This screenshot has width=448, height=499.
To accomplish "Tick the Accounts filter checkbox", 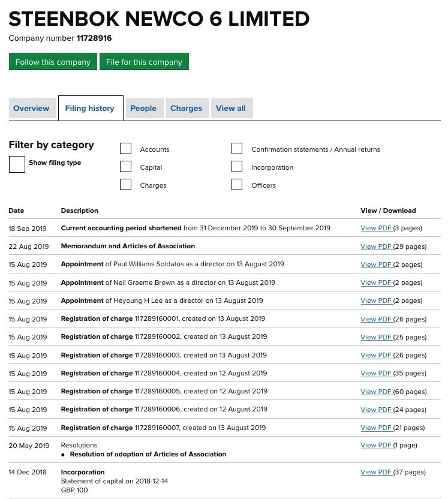I will coord(126,149).
